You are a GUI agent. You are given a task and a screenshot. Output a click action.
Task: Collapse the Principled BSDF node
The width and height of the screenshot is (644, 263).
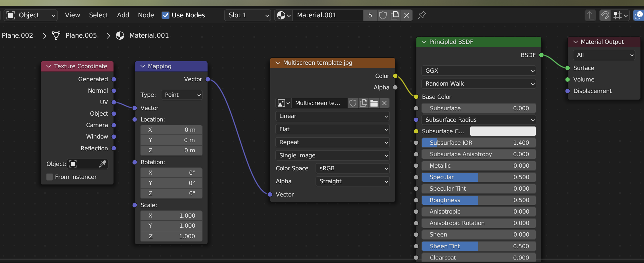(424, 42)
